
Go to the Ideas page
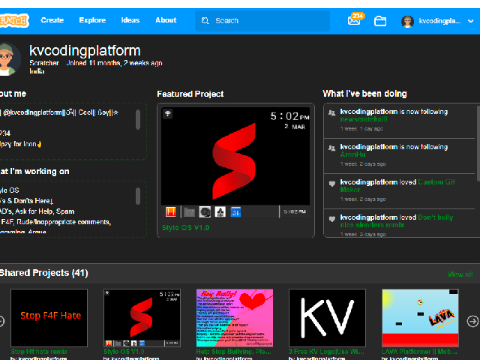coord(130,20)
